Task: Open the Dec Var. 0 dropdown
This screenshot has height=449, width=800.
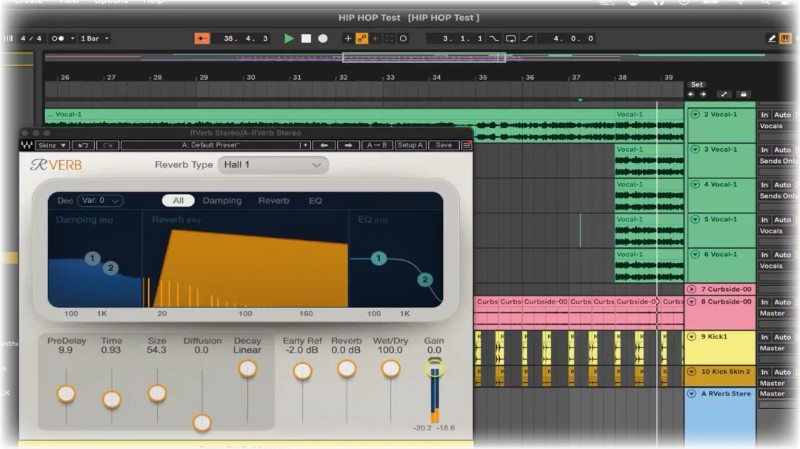Action: tap(100, 201)
